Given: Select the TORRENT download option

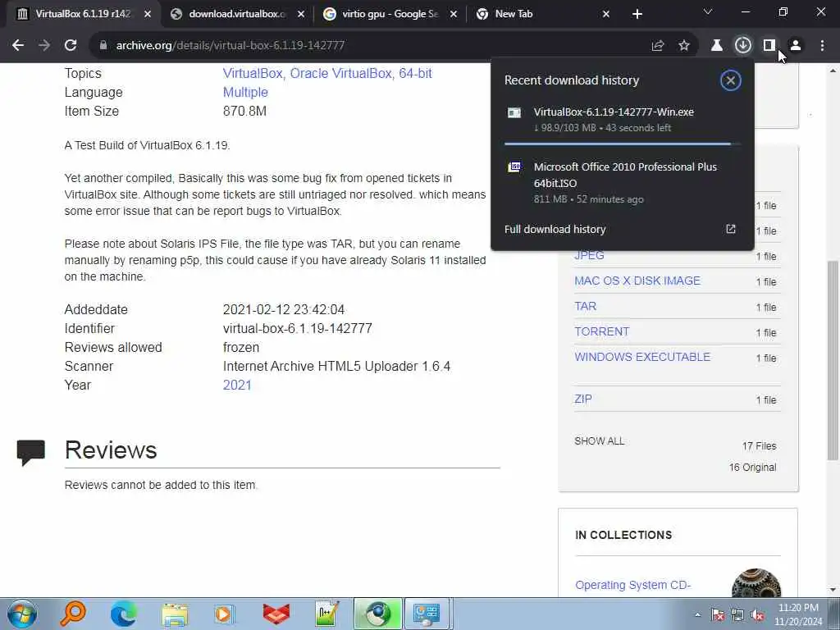Looking at the screenshot, I should (x=601, y=331).
